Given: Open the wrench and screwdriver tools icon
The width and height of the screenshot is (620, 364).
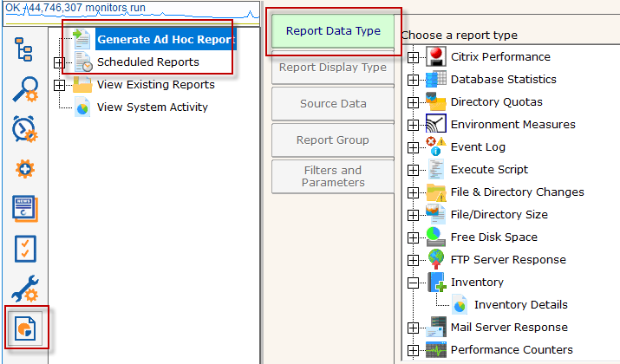Looking at the screenshot, I should tap(25, 291).
